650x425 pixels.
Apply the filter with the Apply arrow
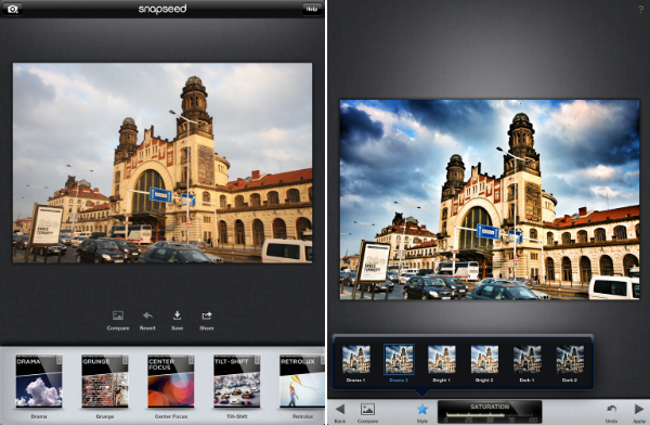[639, 412]
